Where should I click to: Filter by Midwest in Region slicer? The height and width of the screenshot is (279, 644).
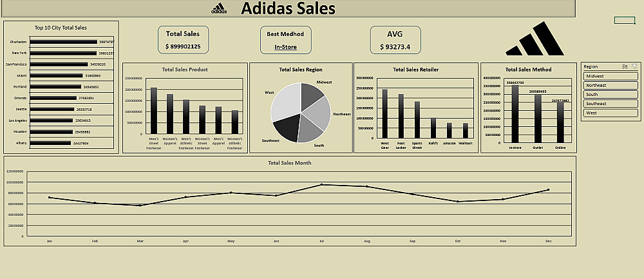[x=611, y=76]
